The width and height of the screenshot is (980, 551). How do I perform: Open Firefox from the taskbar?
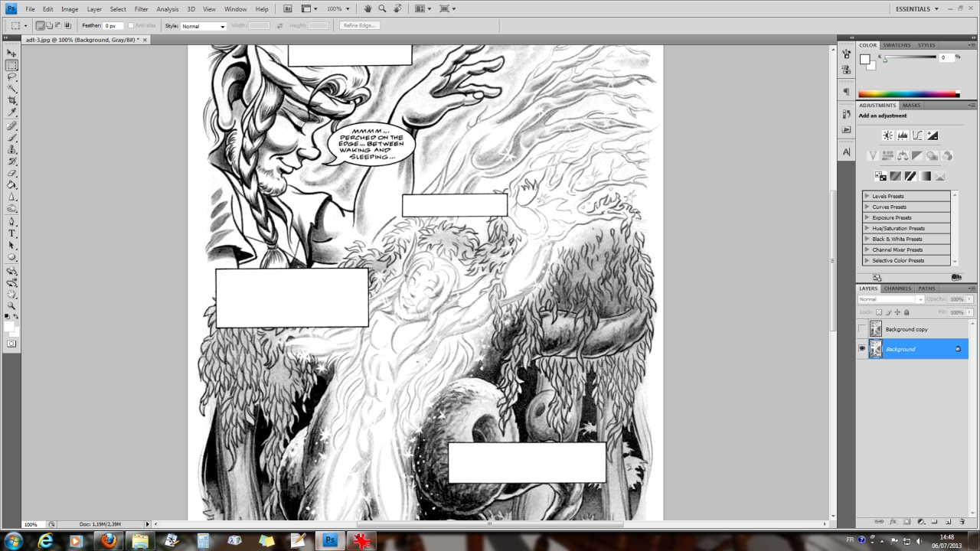pyautogui.click(x=108, y=540)
